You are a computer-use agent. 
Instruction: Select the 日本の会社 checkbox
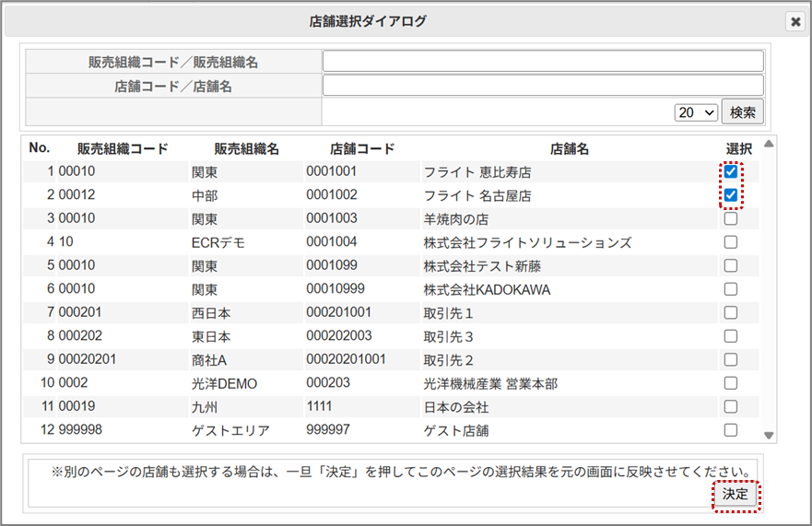point(731,406)
